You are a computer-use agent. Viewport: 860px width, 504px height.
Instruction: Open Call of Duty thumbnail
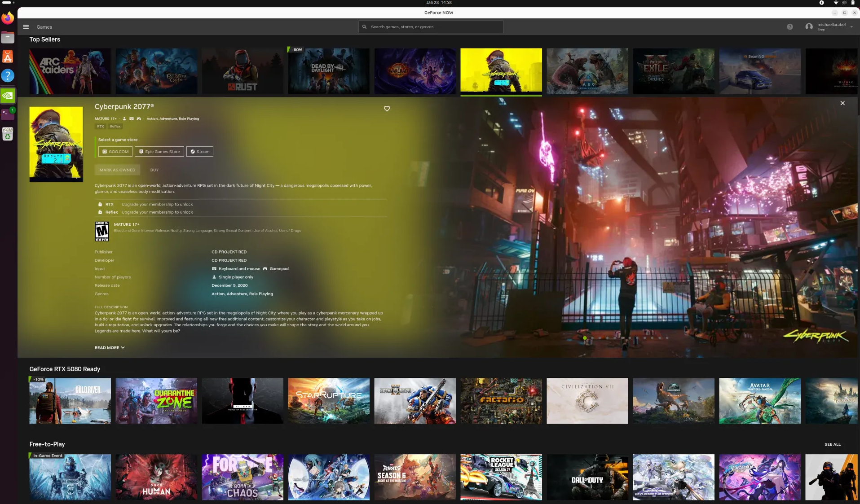click(587, 477)
